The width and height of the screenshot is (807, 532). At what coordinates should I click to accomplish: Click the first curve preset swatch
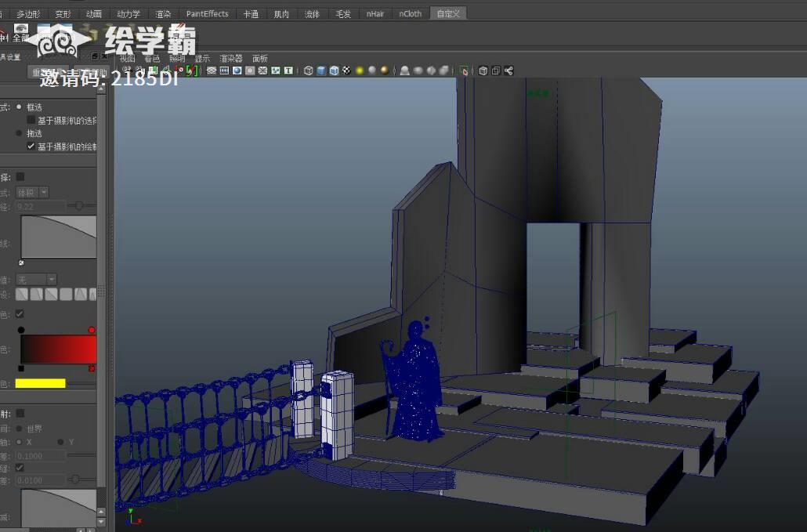pyautogui.click(x=22, y=295)
